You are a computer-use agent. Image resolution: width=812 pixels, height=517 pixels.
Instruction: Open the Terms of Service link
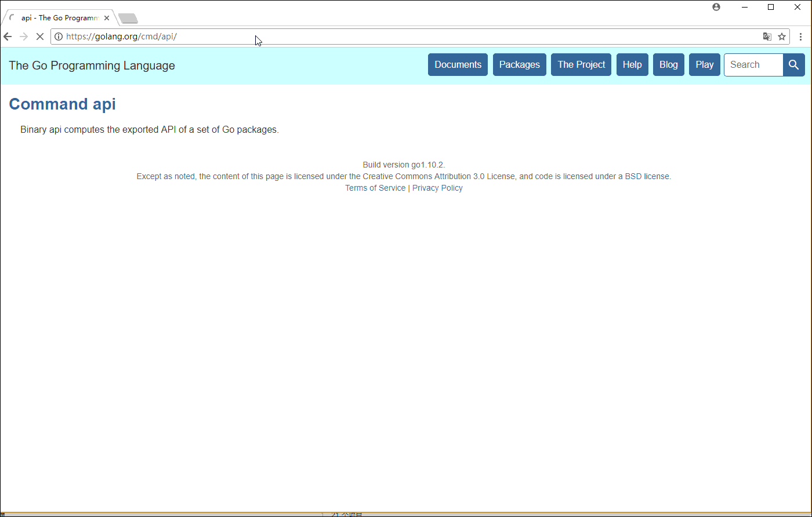point(375,188)
